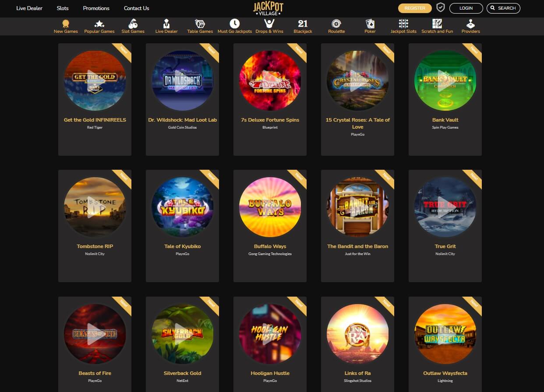Viewport: 544px width, 392px height.
Task: Go to the Promotions page
Action: coord(96,8)
